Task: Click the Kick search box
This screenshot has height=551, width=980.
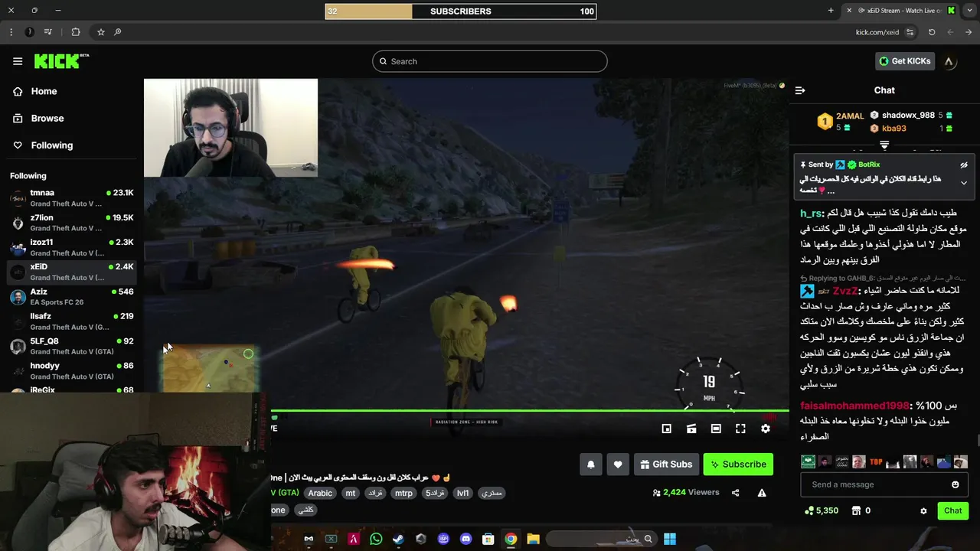Action: [x=490, y=61]
